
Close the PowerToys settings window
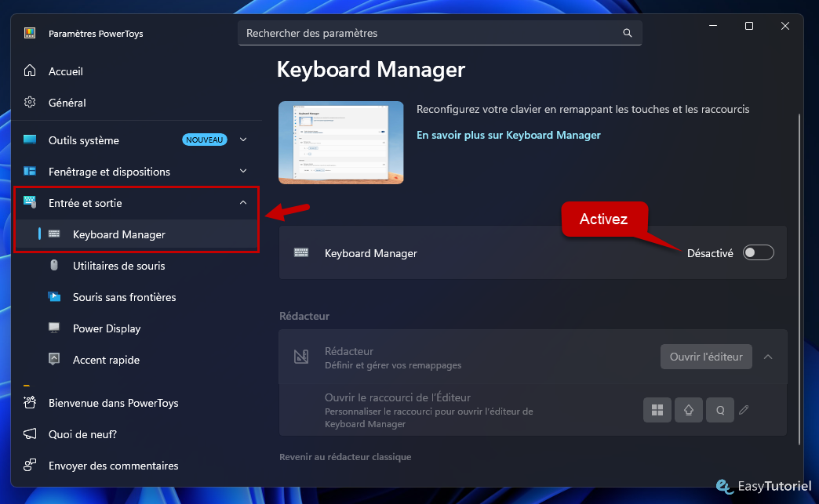pyautogui.click(x=785, y=26)
